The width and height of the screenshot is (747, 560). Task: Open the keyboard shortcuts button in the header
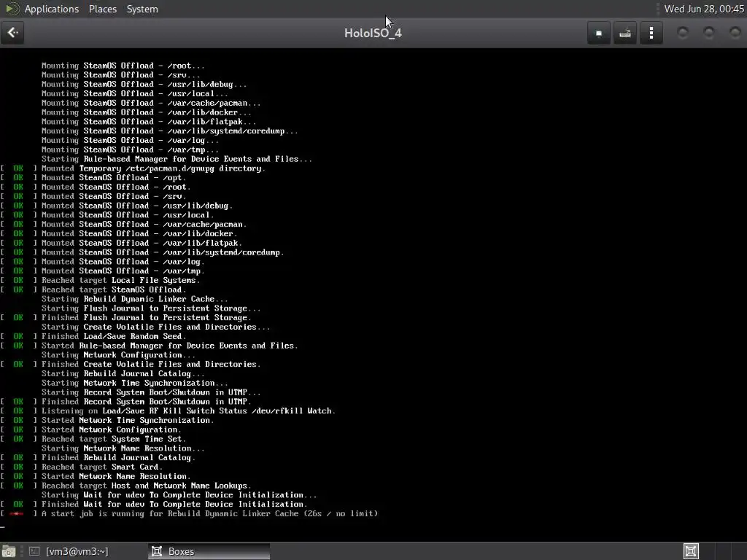tap(625, 33)
